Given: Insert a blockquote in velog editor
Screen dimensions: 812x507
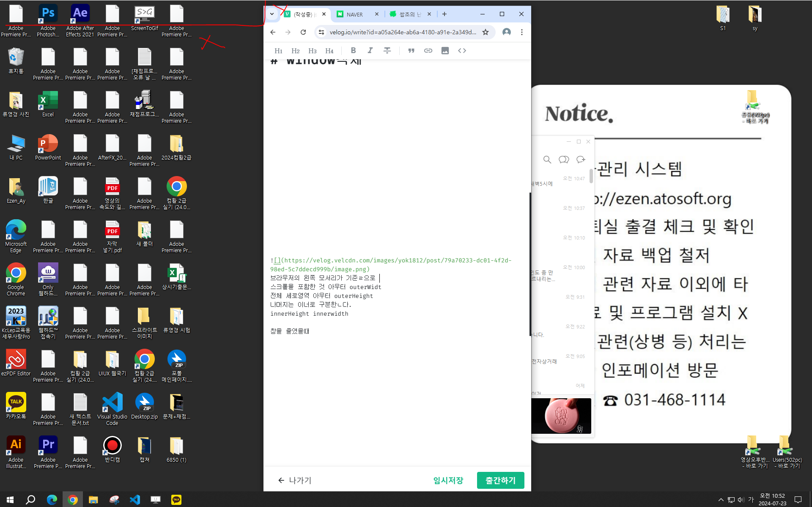Looking at the screenshot, I should 411,50.
